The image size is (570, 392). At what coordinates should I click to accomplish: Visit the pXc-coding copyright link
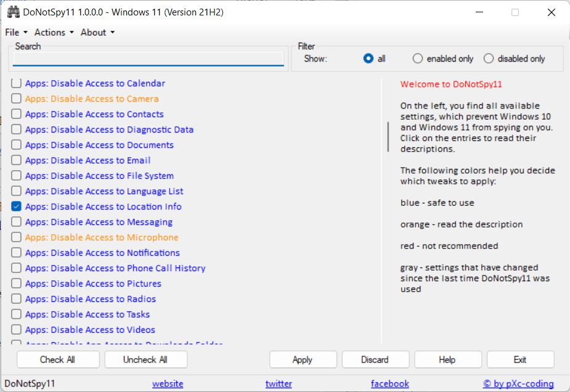[x=518, y=383]
